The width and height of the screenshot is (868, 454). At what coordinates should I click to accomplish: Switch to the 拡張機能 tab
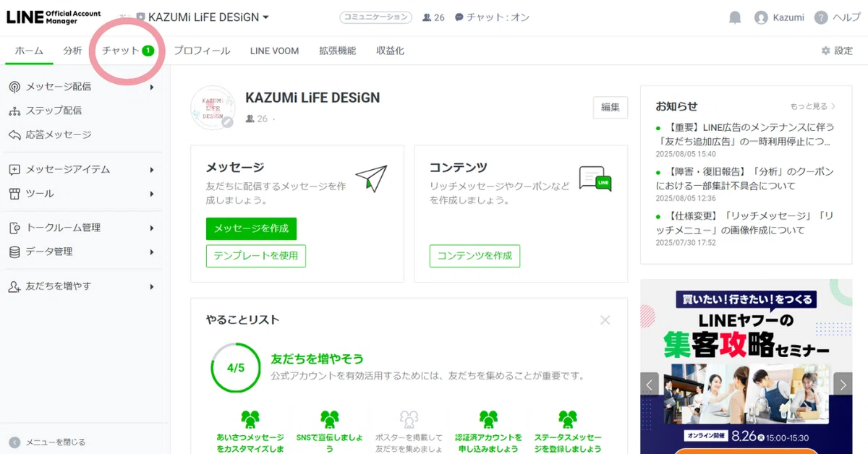pos(337,51)
